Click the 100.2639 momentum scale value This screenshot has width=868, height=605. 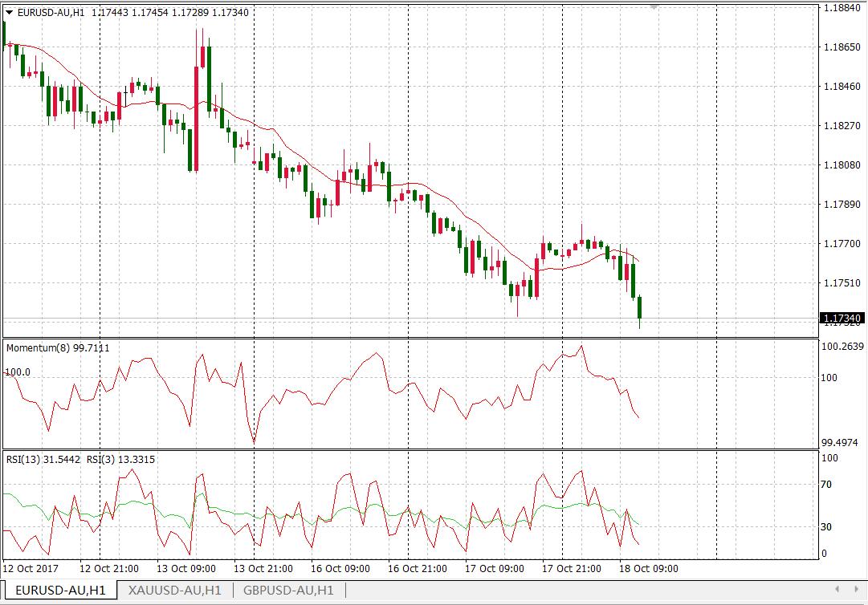[842, 347]
